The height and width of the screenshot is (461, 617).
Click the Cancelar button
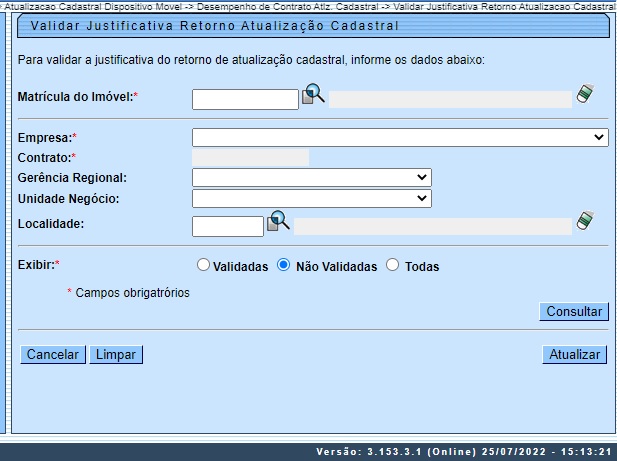52,355
